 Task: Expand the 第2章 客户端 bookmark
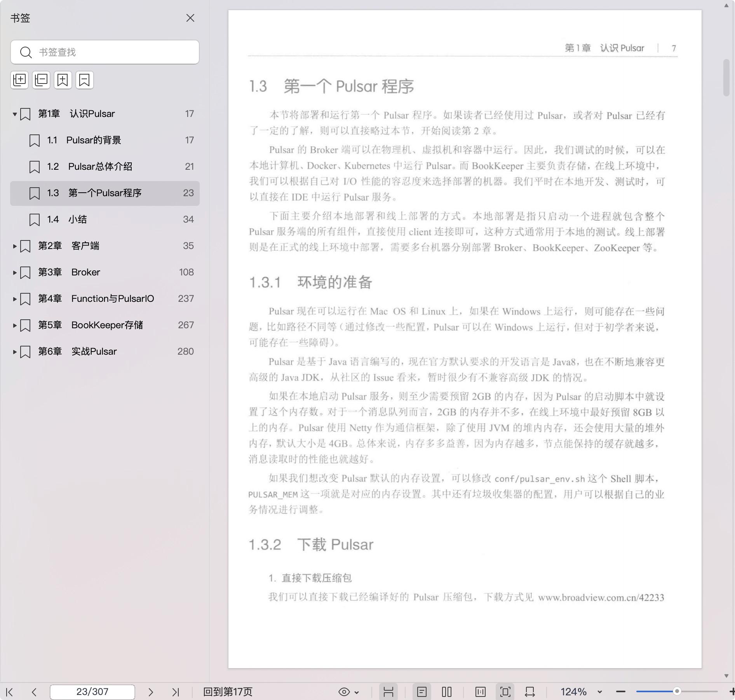(14, 246)
